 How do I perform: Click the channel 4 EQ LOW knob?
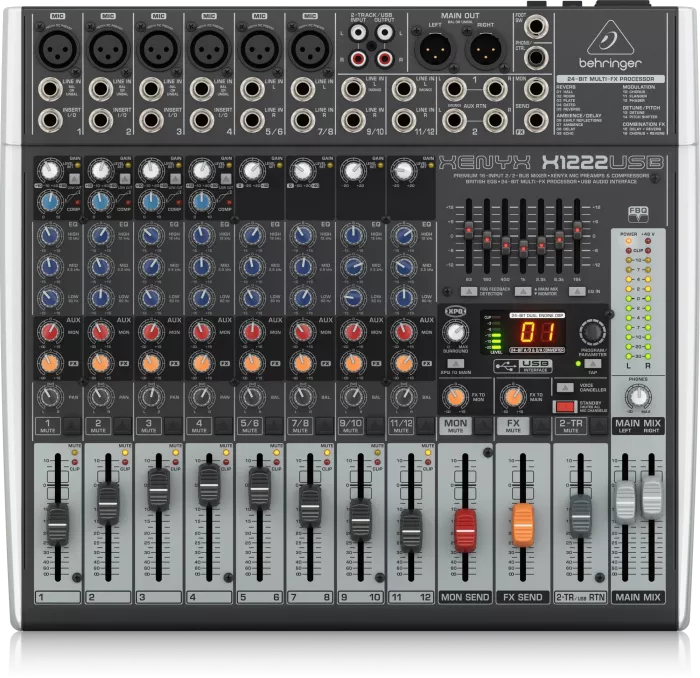point(201,298)
